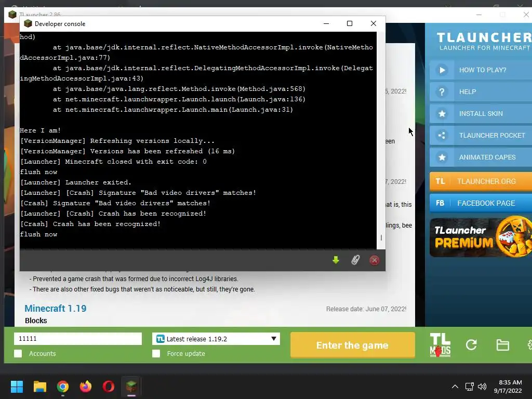
Task: Launch Opera from taskbar
Action: pyautogui.click(x=109, y=387)
